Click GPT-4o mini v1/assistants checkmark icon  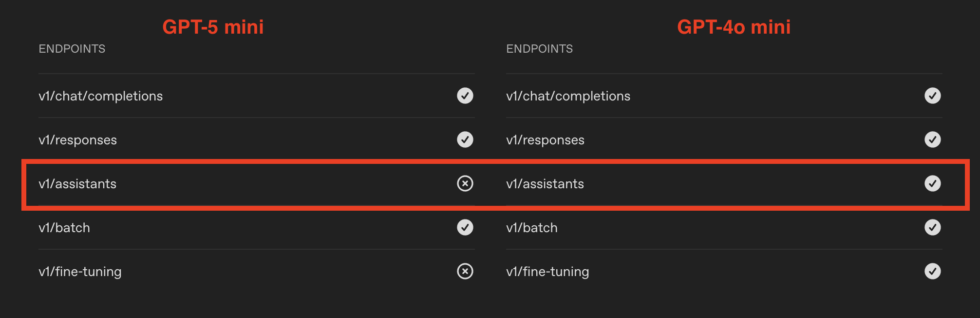click(x=933, y=183)
